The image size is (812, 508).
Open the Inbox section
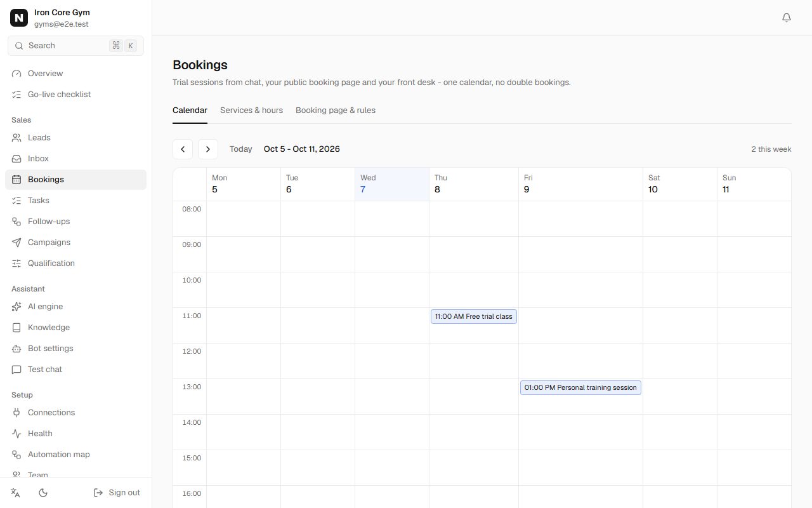point(75,159)
